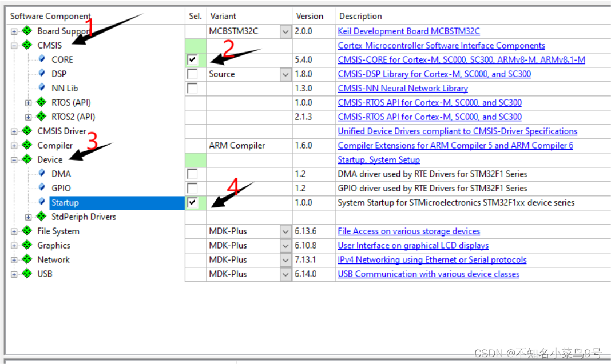Open the IPv4 Networking description link

[432, 259]
